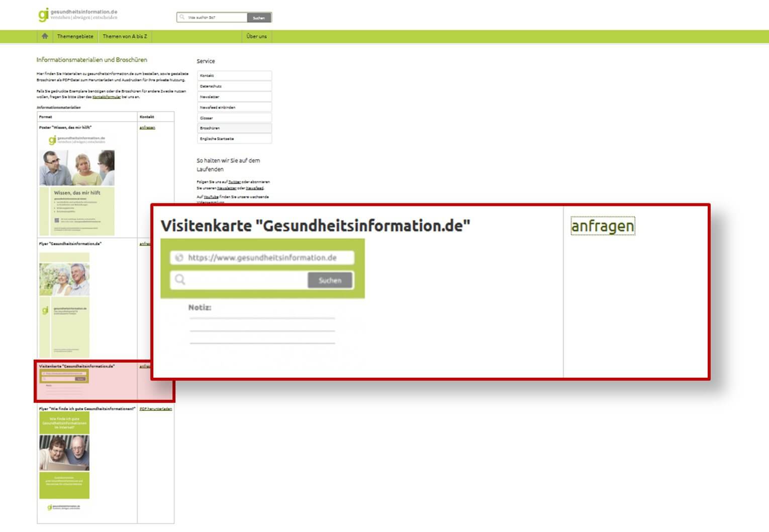Click the top Suchen search button
The height and width of the screenshot is (532, 769).
(259, 18)
